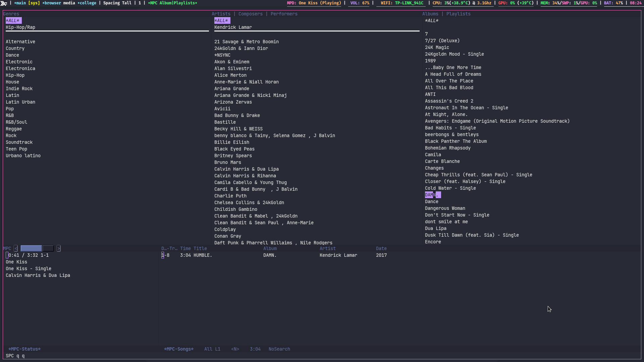
Task: Select the DAMN. album entry
Action: click(x=432, y=195)
